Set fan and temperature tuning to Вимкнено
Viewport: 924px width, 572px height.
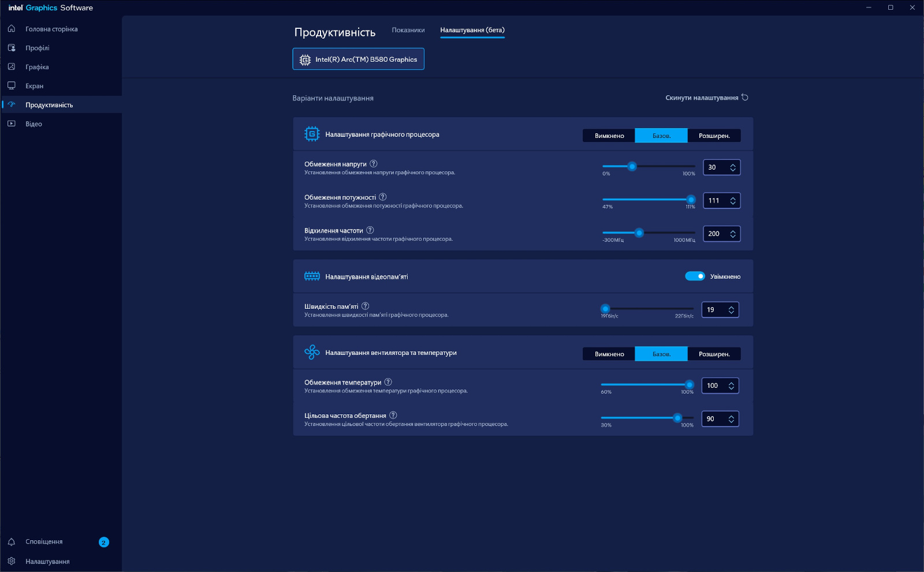pyautogui.click(x=609, y=354)
